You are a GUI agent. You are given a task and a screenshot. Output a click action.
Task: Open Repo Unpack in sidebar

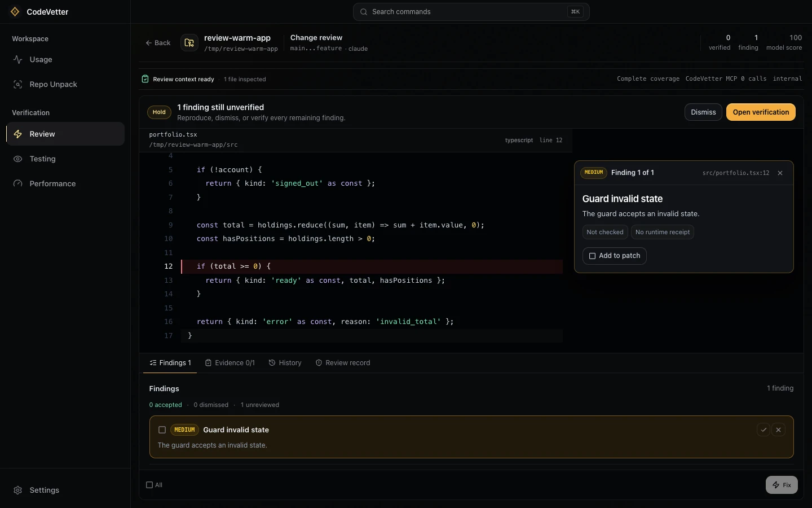tap(65, 84)
